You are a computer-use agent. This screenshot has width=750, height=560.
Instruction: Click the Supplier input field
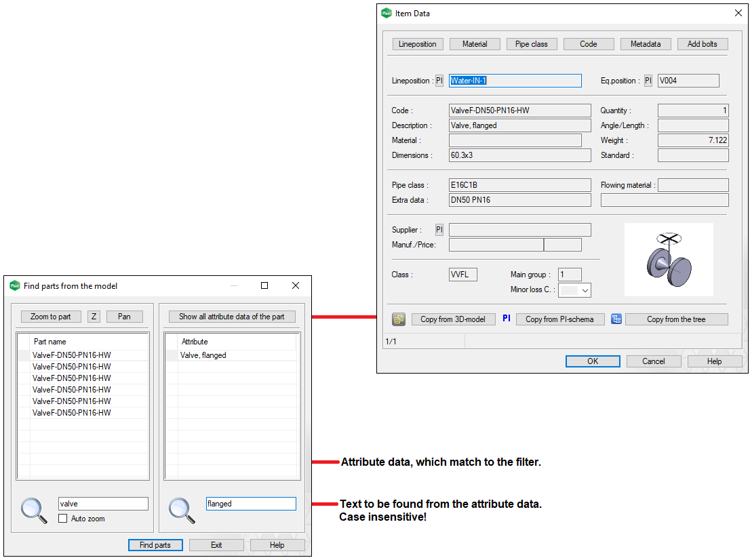[x=520, y=230]
